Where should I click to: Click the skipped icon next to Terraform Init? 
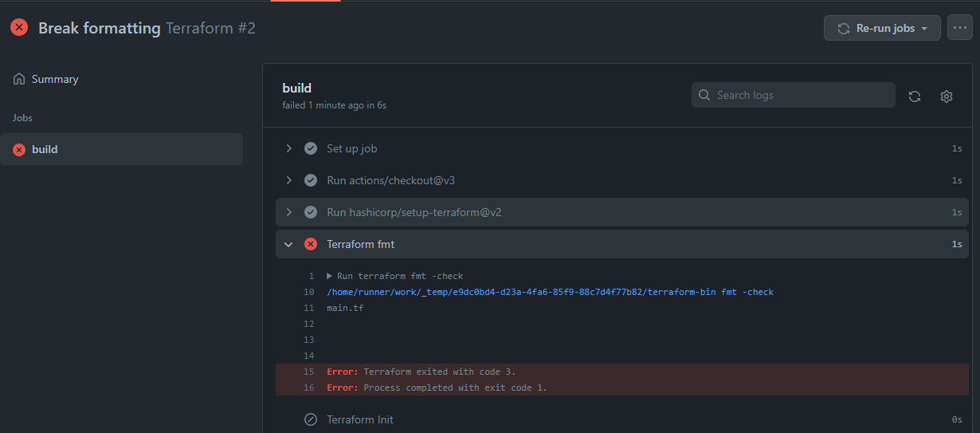click(311, 419)
